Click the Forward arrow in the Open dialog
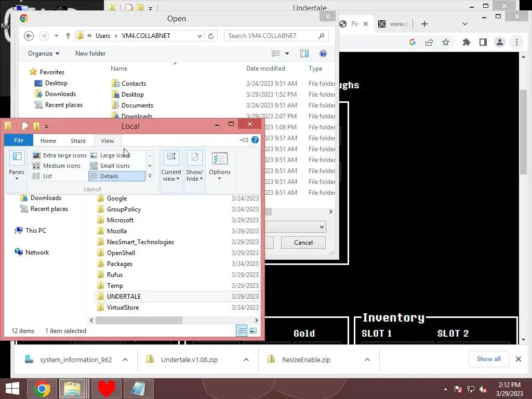 click(44, 36)
